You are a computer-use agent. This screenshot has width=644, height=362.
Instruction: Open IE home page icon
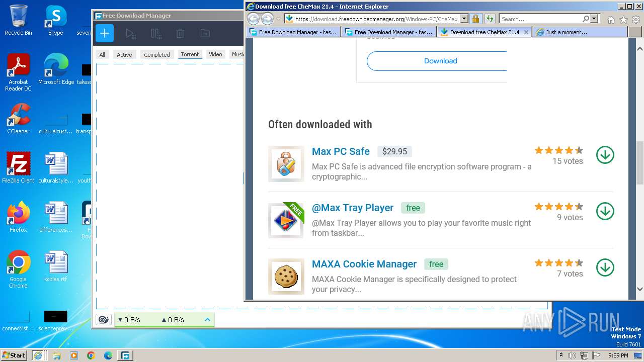611,20
